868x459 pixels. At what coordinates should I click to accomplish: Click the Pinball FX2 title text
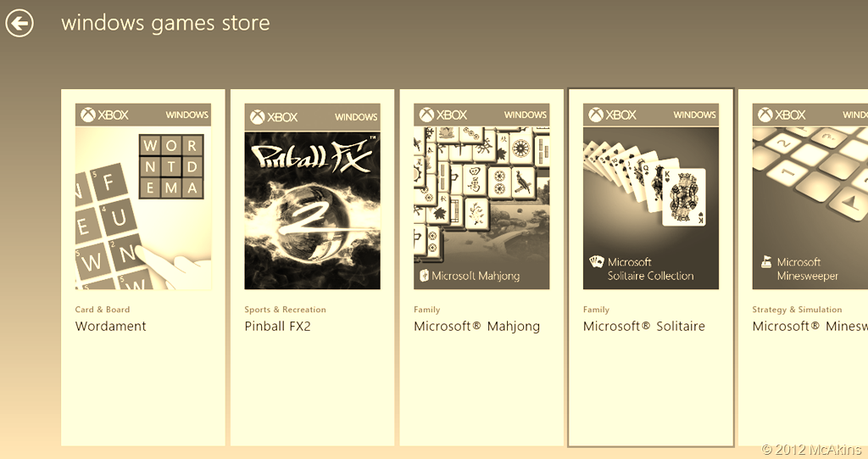pyautogui.click(x=277, y=327)
